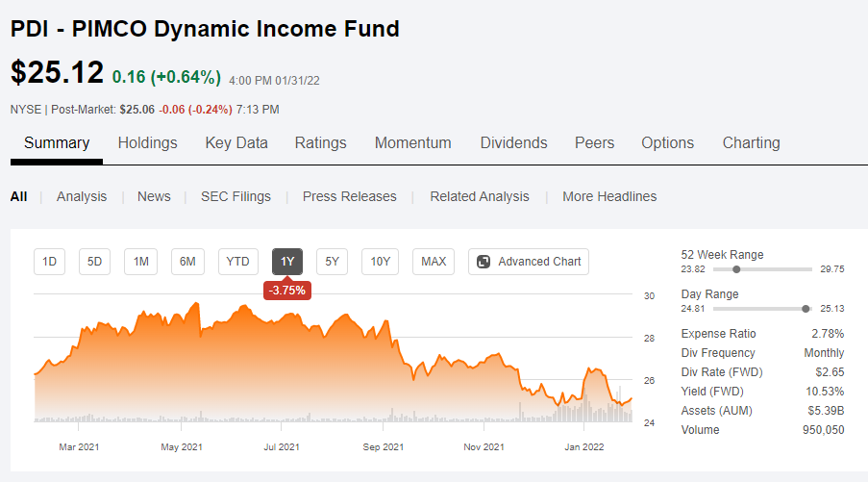Click the Assets (AUM) value $5.39B
The height and width of the screenshot is (482, 868).
(x=826, y=411)
